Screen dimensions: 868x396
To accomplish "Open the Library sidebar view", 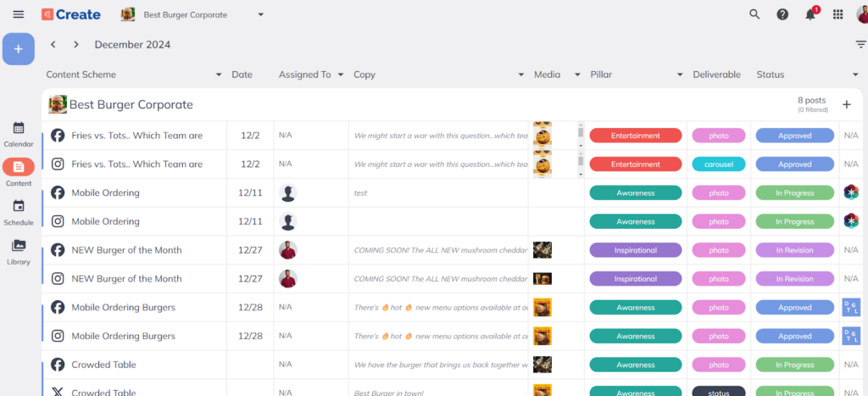I will pyautogui.click(x=19, y=252).
